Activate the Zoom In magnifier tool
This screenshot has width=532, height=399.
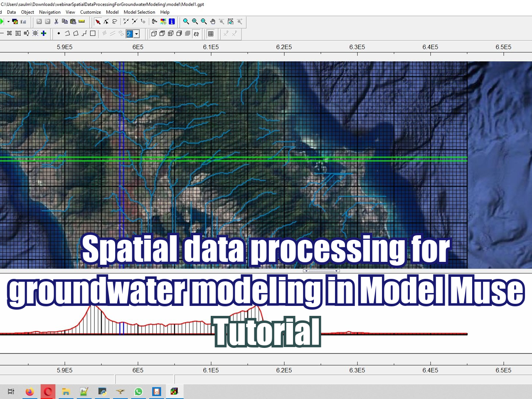[195, 21]
